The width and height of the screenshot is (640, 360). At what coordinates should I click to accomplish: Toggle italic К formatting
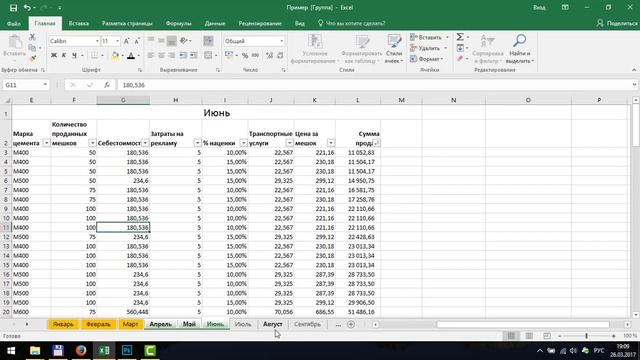point(64,56)
